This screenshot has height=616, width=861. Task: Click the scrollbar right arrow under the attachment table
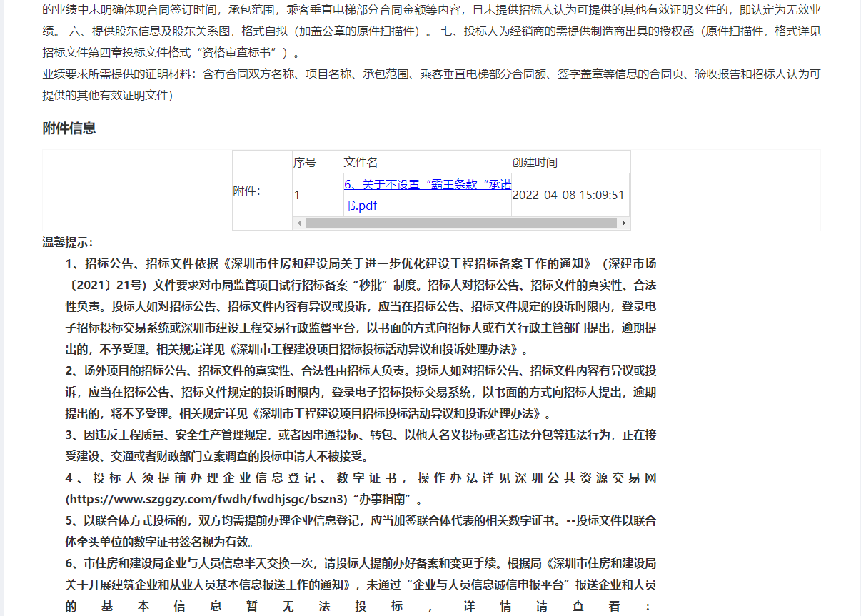(x=623, y=223)
